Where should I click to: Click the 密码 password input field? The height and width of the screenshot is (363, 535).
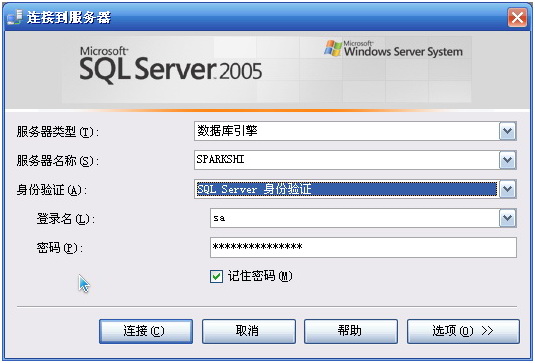(x=363, y=247)
